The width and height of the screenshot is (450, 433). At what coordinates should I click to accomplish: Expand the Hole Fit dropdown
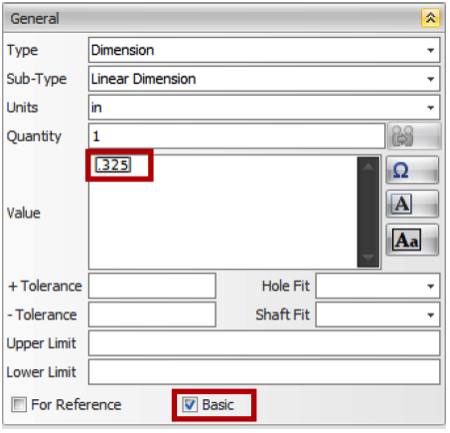coord(378,286)
